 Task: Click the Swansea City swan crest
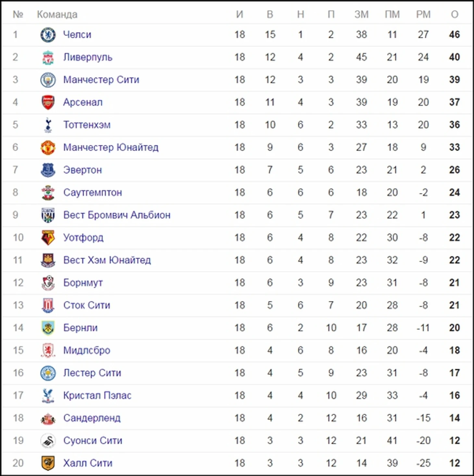(x=48, y=441)
